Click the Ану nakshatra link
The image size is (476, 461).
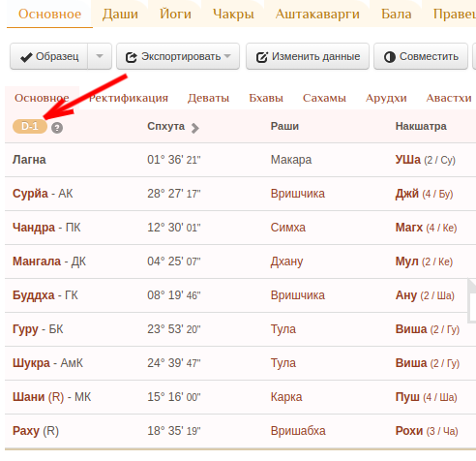(x=406, y=295)
